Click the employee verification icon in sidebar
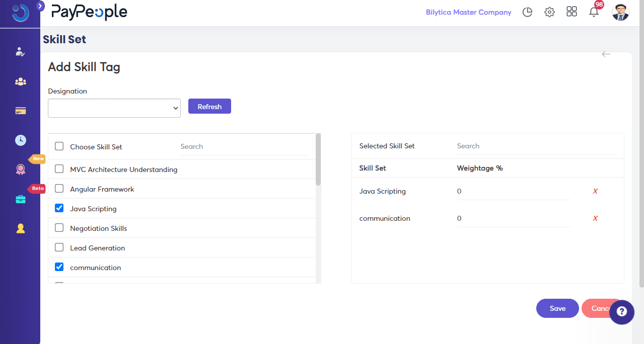This screenshot has width=644, height=344. tap(20, 52)
